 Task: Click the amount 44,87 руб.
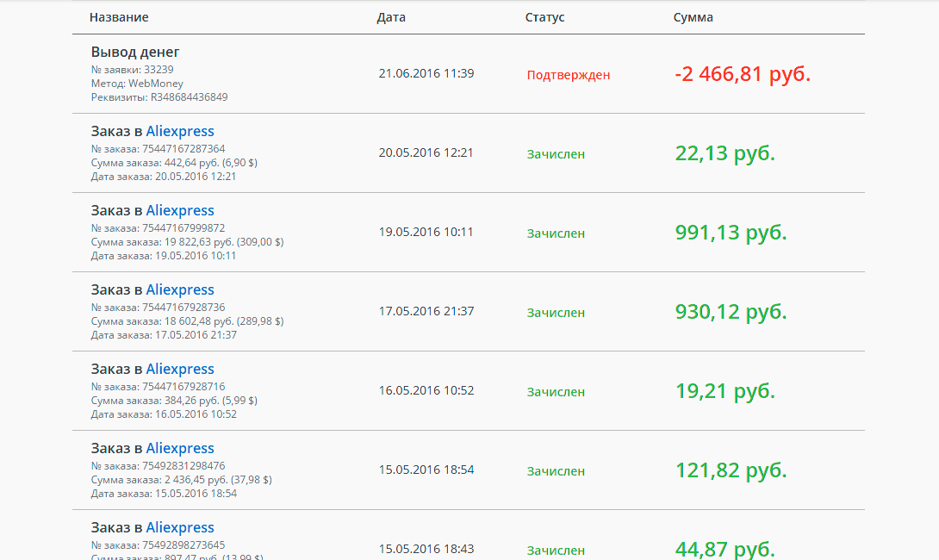pos(725,549)
